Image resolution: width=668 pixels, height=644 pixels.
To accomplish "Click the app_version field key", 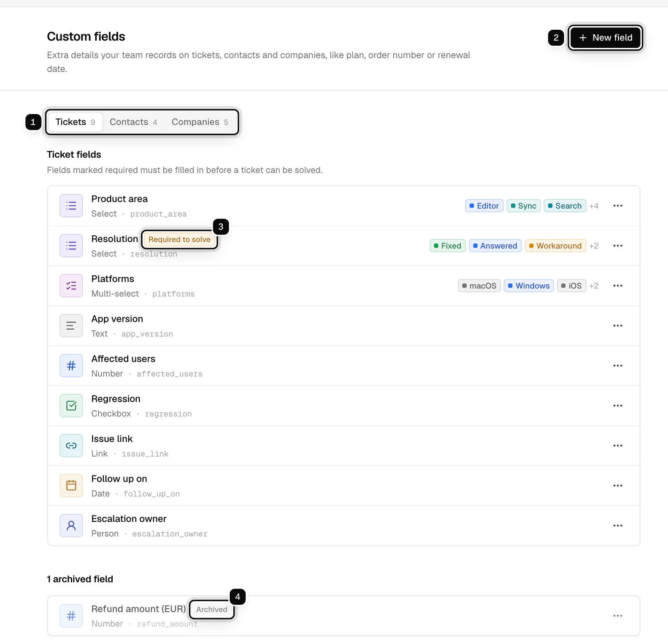I will coord(147,334).
